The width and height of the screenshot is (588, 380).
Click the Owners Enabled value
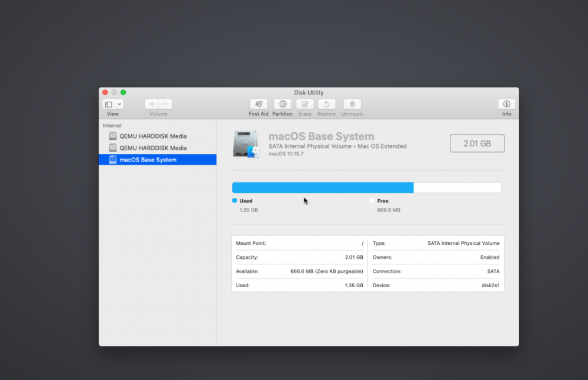click(x=490, y=257)
